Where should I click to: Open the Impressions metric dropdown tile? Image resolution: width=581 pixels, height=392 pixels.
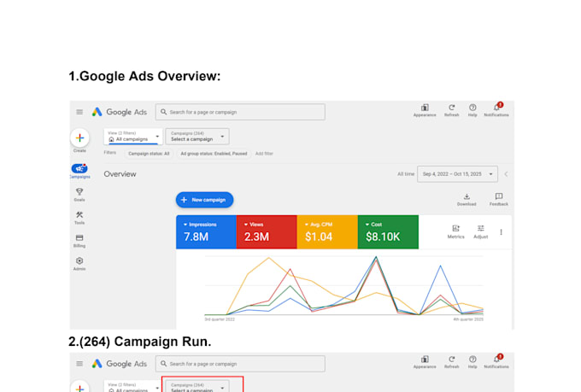[206, 232]
